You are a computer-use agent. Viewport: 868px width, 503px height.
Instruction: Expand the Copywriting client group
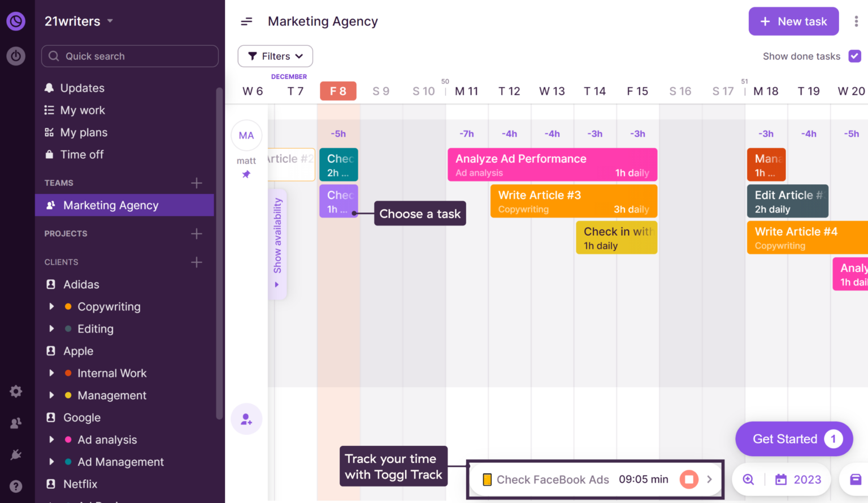coord(51,306)
